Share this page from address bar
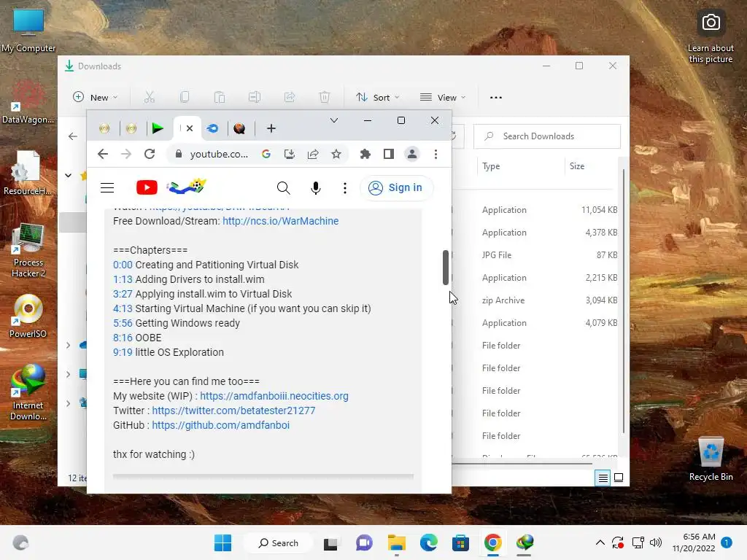This screenshot has width=747, height=560. tap(313, 154)
